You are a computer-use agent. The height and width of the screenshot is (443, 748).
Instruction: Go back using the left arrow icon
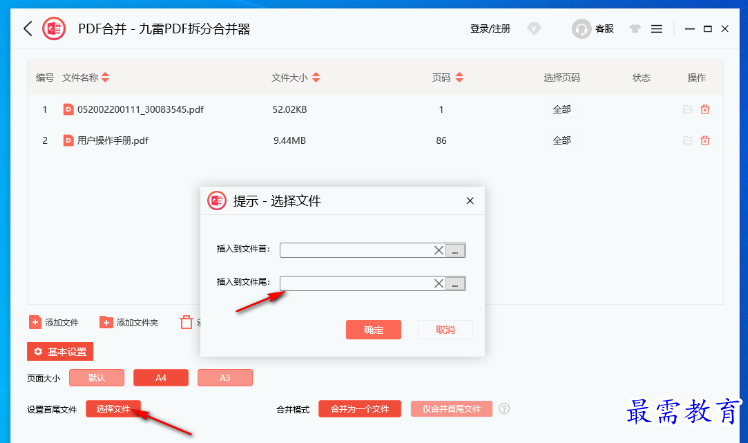[x=28, y=29]
